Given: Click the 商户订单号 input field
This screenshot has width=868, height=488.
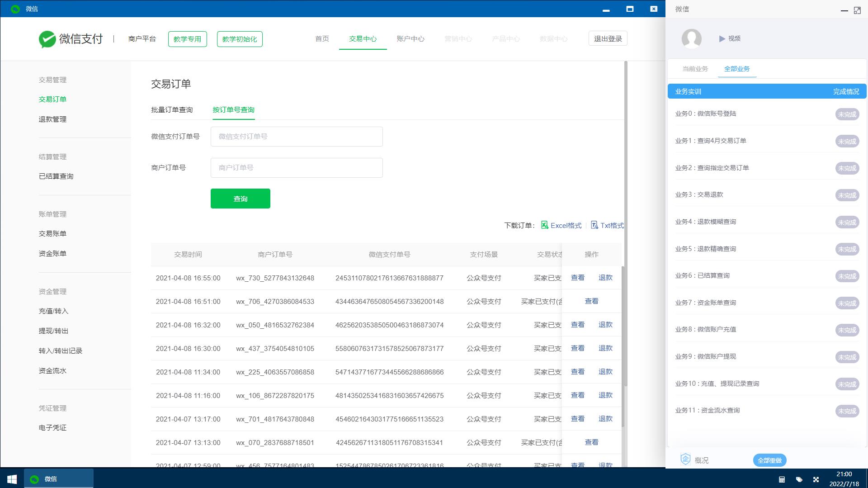Looking at the screenshot, I should [x=297, y=168].
